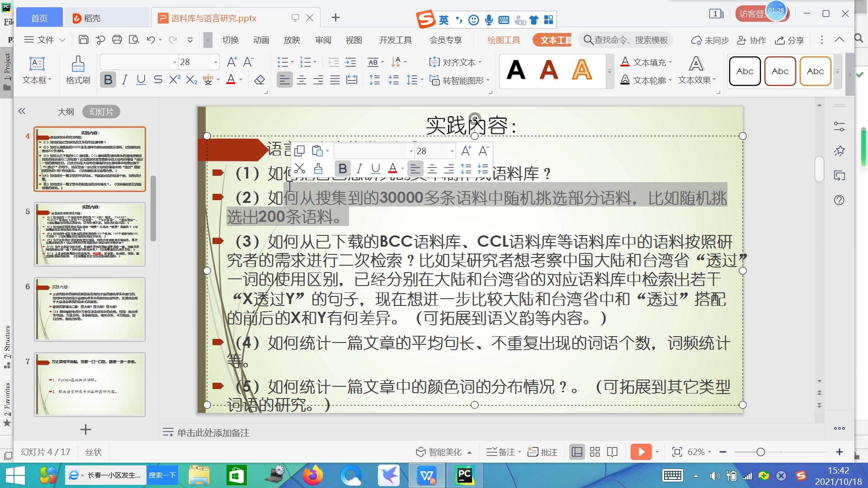Viewport: 868px width, 488px height.
Task: Justify the paragraph text in ribbon
Action: pos(335,80)
